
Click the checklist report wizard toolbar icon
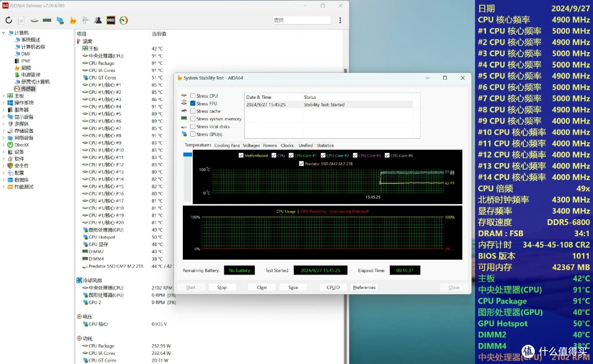coord(86,20)
